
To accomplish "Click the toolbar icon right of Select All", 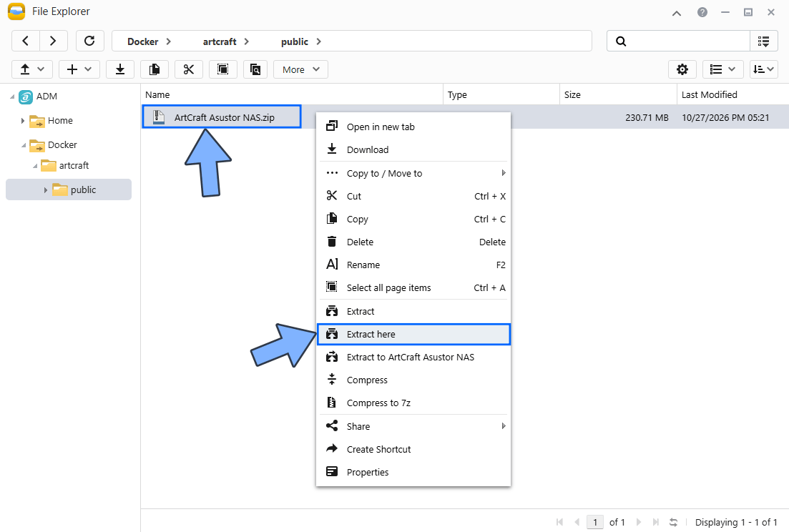I will (x=255, y=69).
